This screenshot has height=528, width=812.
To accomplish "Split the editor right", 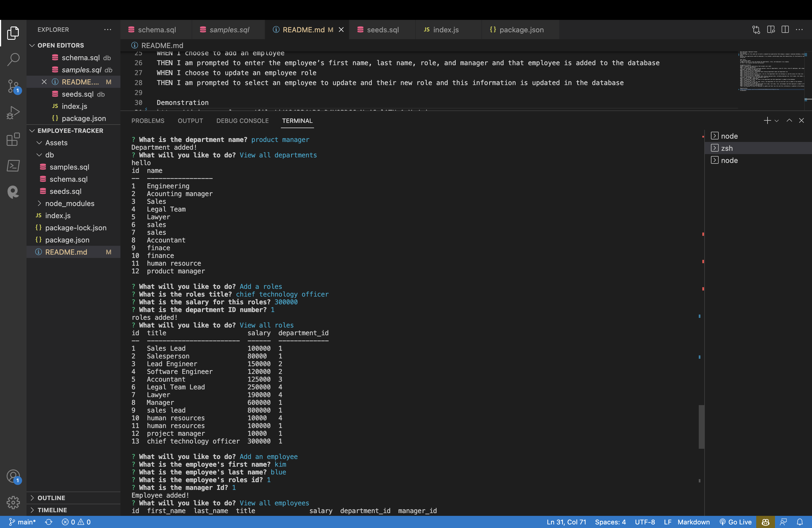I will click(x=785, y=30).
